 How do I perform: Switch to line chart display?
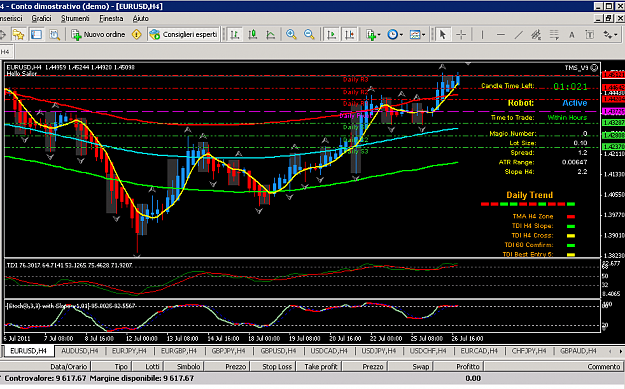(271, 35)
